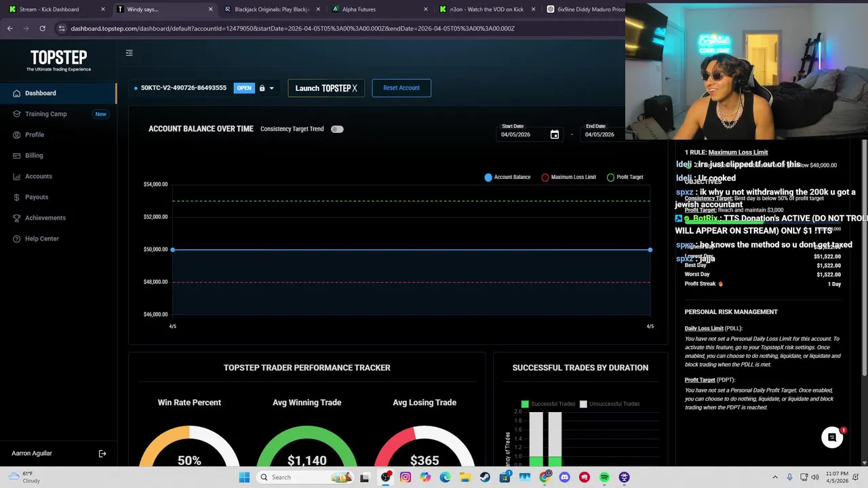Click the Reset Account button

point(401,88)
